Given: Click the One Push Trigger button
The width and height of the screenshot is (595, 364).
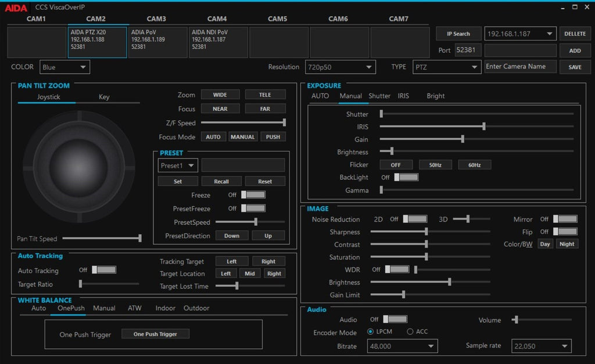Looking at the screenshot, I should pos(155,334).
